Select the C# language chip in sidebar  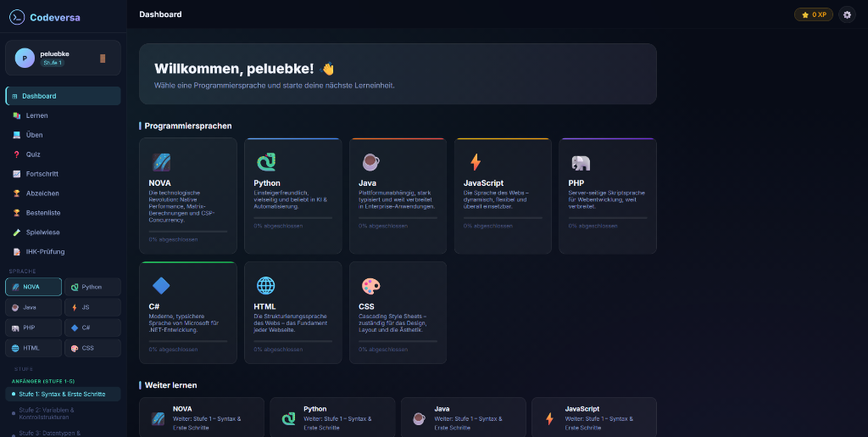point(92,328)
